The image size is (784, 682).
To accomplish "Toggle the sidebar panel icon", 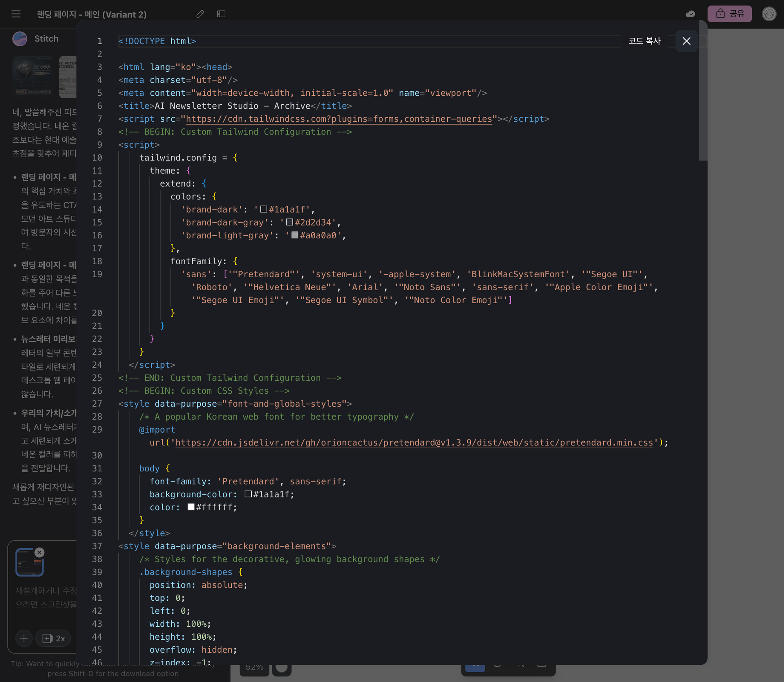I will pos(221,14).
